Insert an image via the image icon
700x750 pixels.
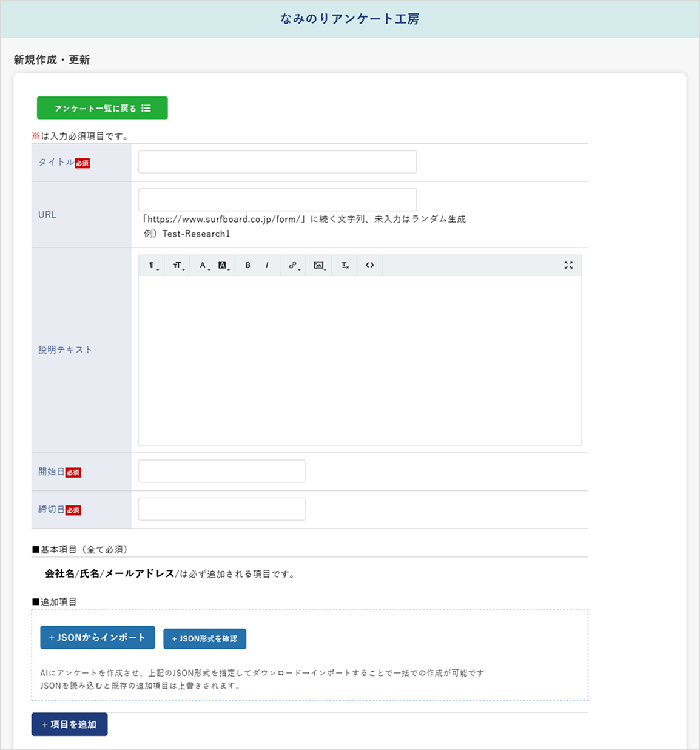pyautogui.click(x=318, y=265)
